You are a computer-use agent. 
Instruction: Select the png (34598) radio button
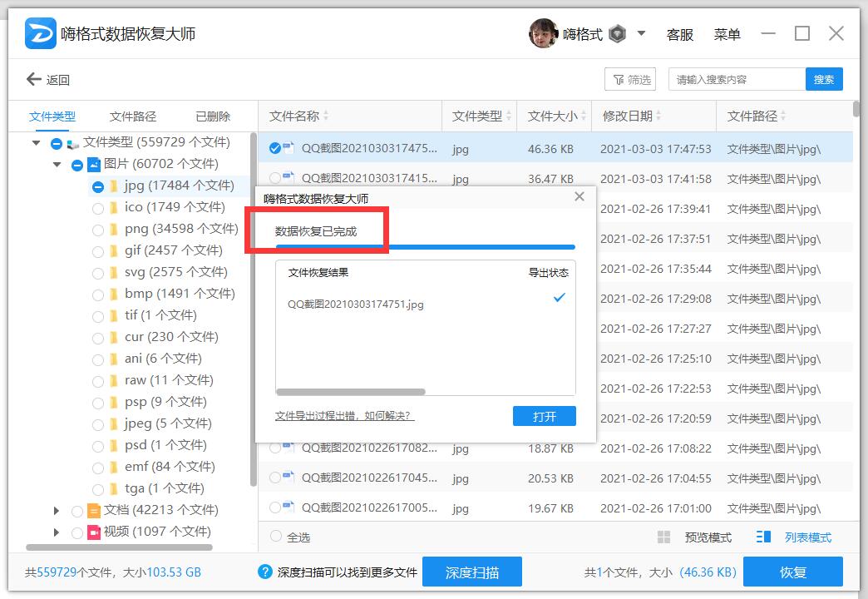pyautogui.click(x=98, y=230)
